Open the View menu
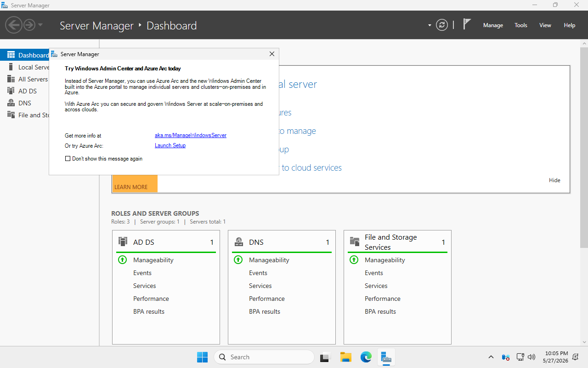The width and height of the screenshot is (588, 368). tap(545, 25)
